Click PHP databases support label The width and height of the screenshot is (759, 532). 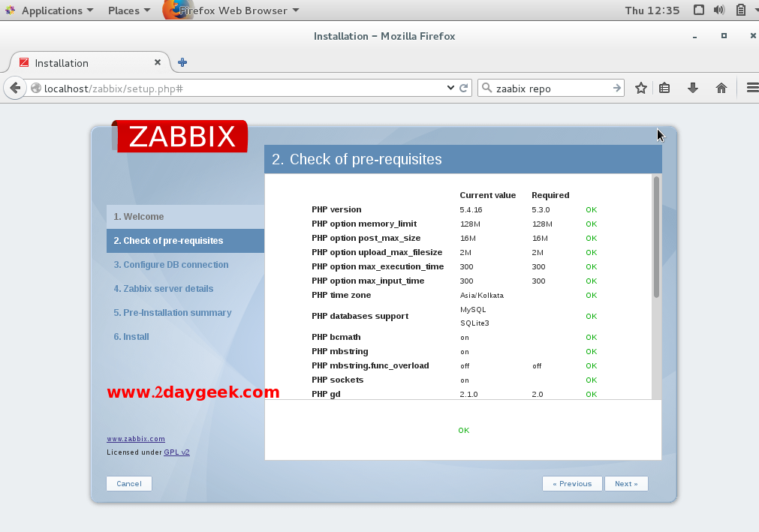360,317
